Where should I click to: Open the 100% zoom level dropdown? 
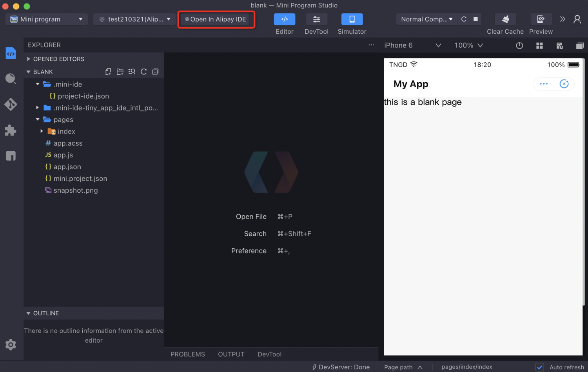click(x=468, y=45)
